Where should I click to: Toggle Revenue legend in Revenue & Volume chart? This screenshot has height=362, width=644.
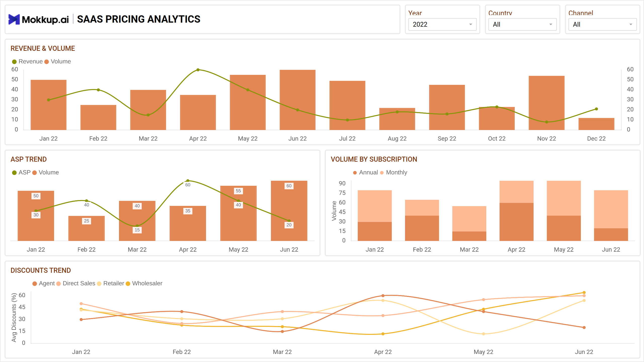coord(27,62)
